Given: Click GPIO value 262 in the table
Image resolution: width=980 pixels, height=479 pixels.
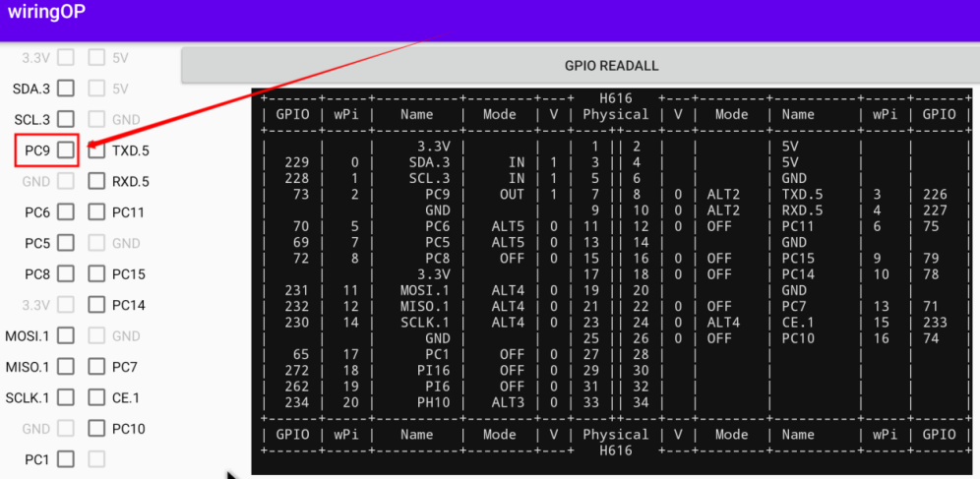Looking at the screenshot, I should click(x=297, y=387).
